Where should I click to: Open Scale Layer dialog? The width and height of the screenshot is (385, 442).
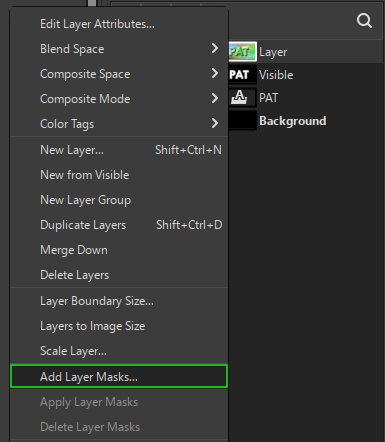(119, 351)
